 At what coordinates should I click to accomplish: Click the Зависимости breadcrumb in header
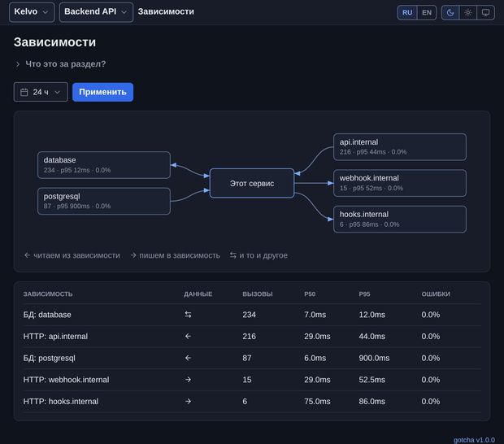166,11
